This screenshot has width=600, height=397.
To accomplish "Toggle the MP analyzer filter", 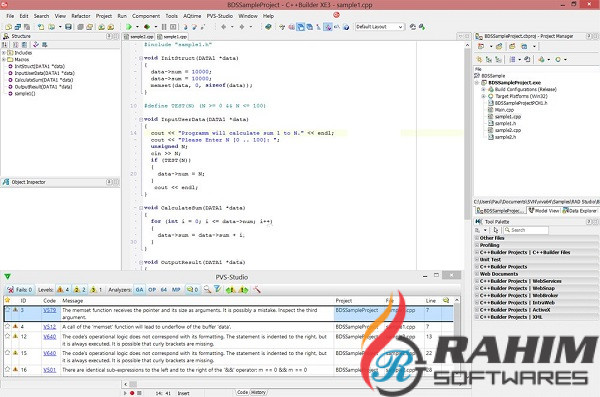I will coord(176,290).
